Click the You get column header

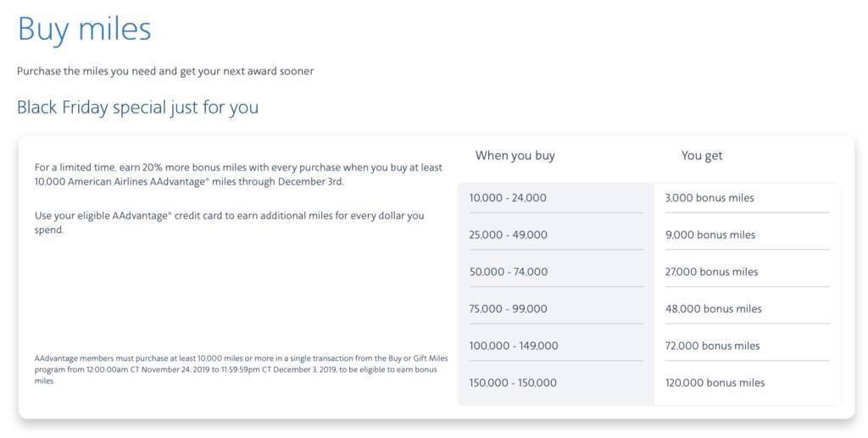coord(701,155)
